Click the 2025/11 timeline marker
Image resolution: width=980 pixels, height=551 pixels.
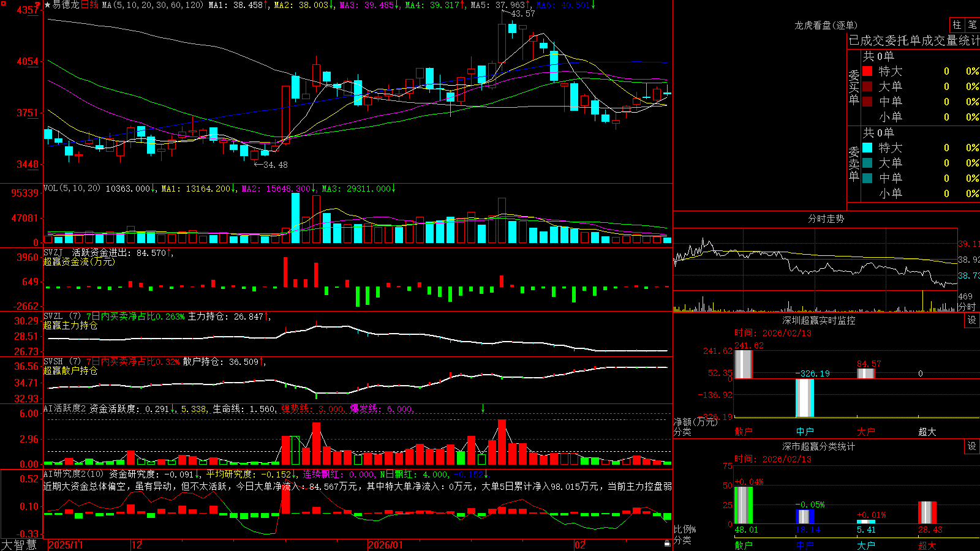pyautogui.click(x=66, y=545)
